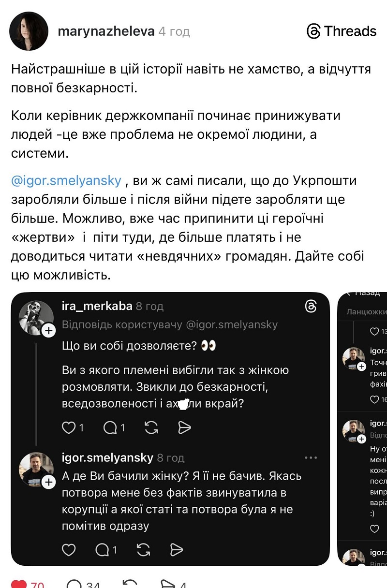Like the main post with the red heart
The width and height of the screenshot is (387, 588).
[x=19, y=585]
